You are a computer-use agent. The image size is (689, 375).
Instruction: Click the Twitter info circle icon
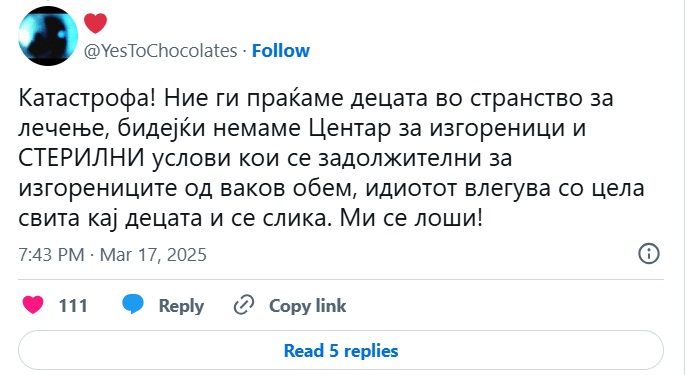click(x=649, y=254)
